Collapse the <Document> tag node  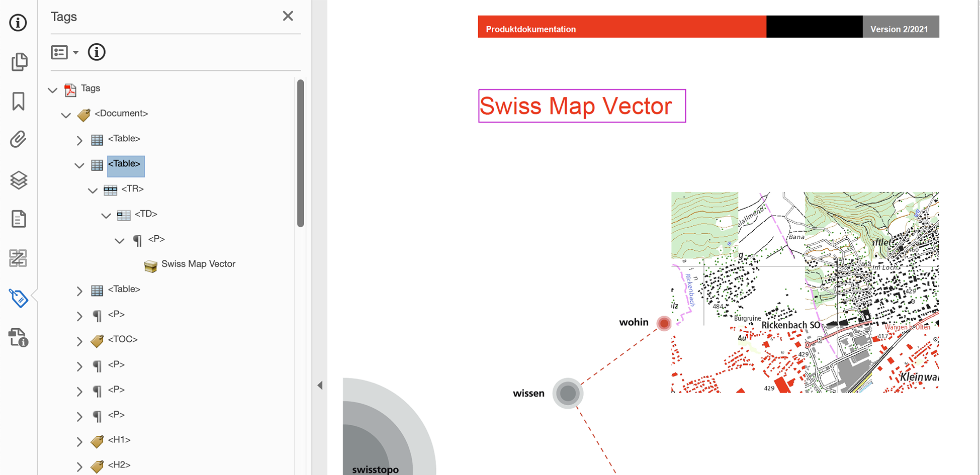tap(66, 115)
